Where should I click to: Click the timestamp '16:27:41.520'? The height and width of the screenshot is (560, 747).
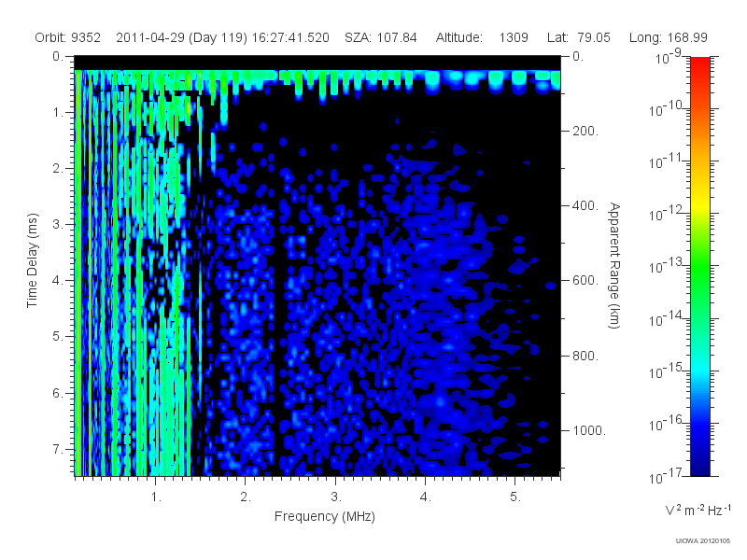[x=290, y=37]
